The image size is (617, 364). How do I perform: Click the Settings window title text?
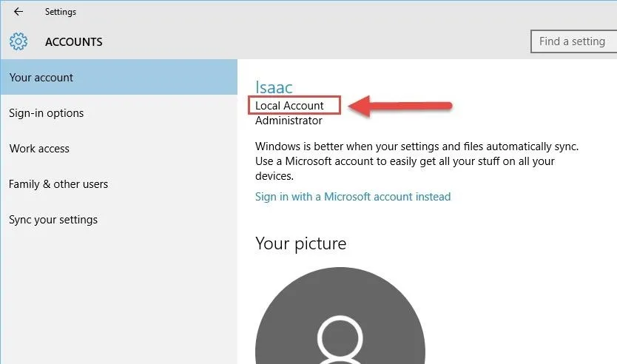click(x=61, y=12)
